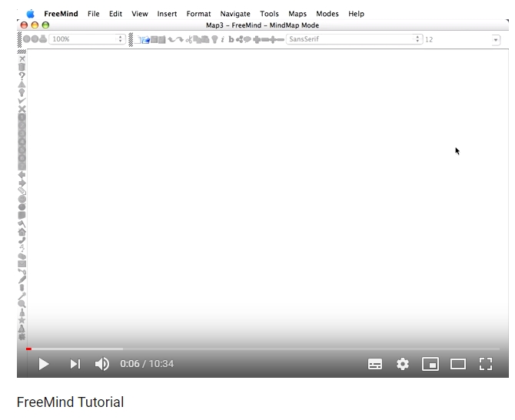Select the magnifying glass icon in sidebar
Image resolution: width=515 pixels, height=420 pixels.
22,304
